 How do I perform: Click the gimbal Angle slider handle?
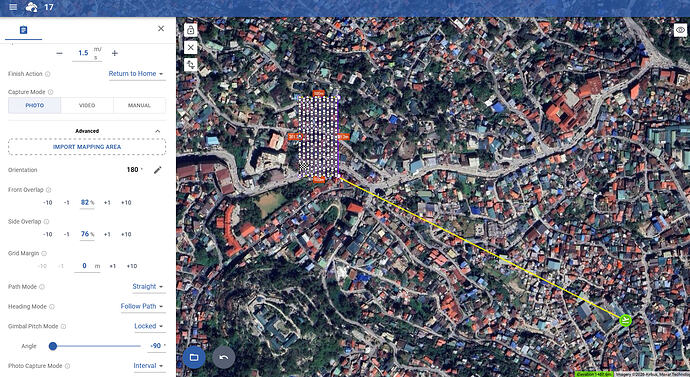[53, 346]
